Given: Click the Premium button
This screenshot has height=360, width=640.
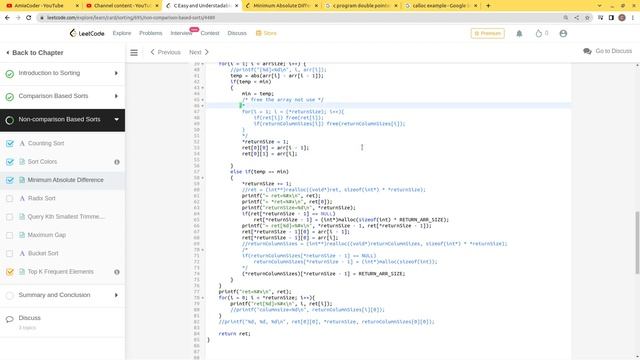Looking at the screenshot, I should pyautogui.click(x=487, y=33).
